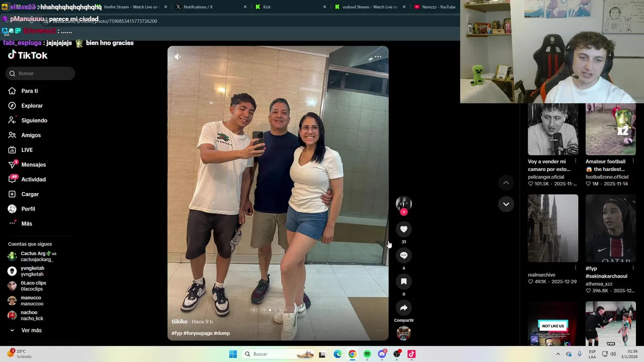
Task: Open the #foryoupage hashtag
Action: [198, 333]
